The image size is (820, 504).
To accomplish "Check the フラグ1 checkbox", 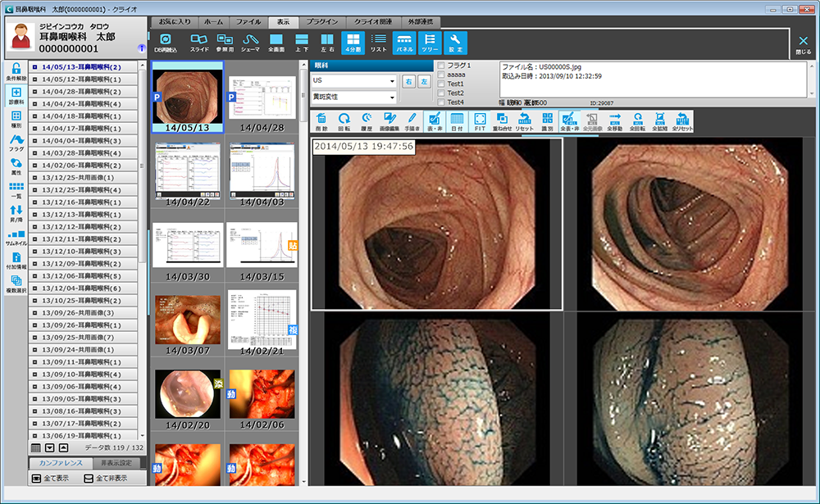I will tap(441, 66).
